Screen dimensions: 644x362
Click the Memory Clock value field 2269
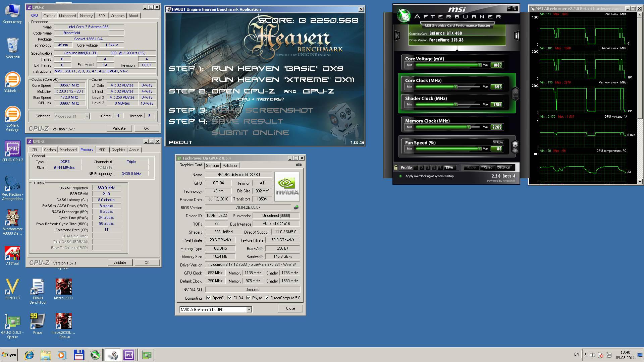click(x=497, y=127)
